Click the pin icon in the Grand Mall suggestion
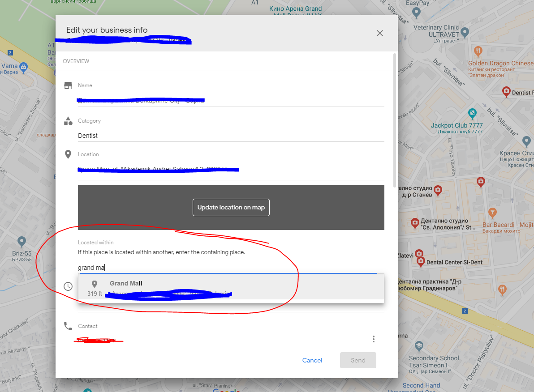Viewport: 534px width, 392px height. coord(95,284)
